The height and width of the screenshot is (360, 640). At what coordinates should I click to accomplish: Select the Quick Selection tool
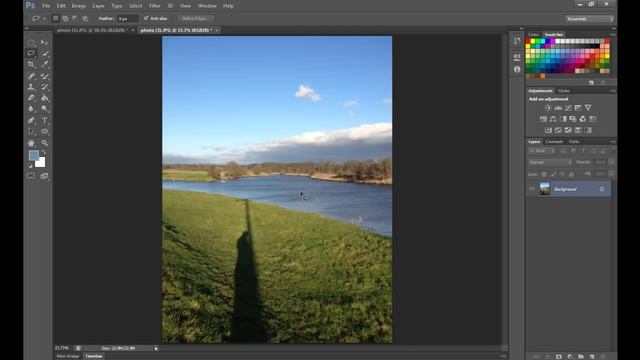[44, 53]
